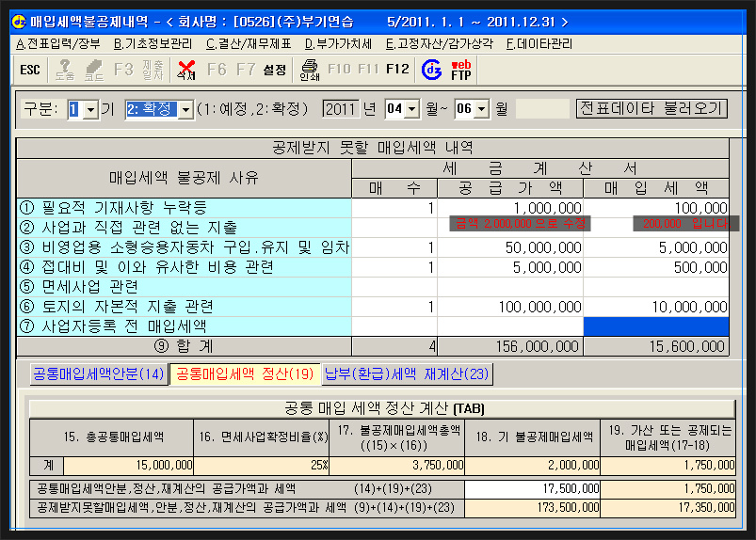Click the F3 toolbar key
756x540 pixels.
tap(123, 70)
